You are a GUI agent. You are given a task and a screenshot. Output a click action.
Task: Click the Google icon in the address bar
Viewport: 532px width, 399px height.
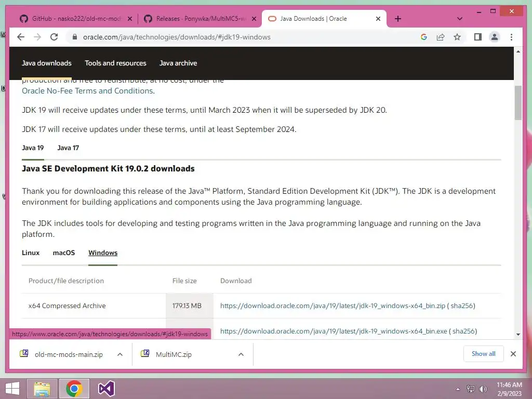click(x=424, y=37)
